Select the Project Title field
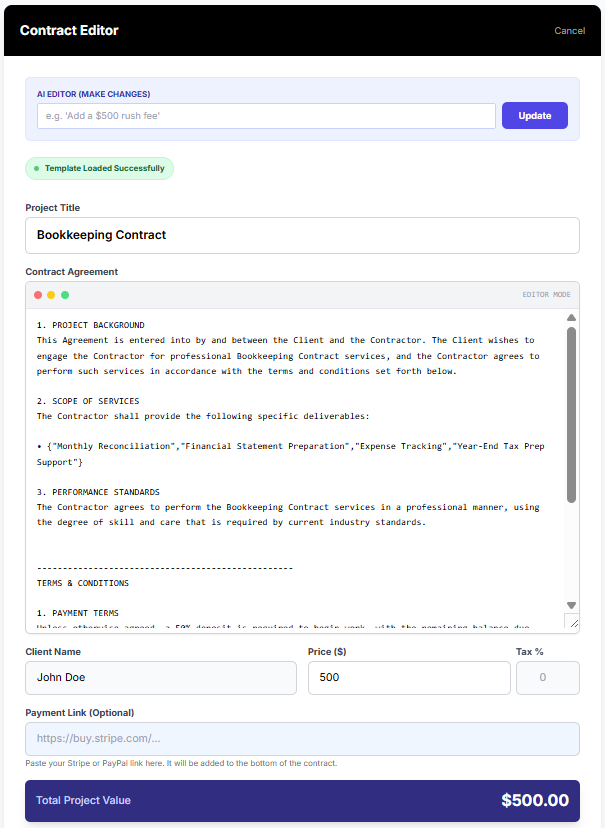 (300, 235)
